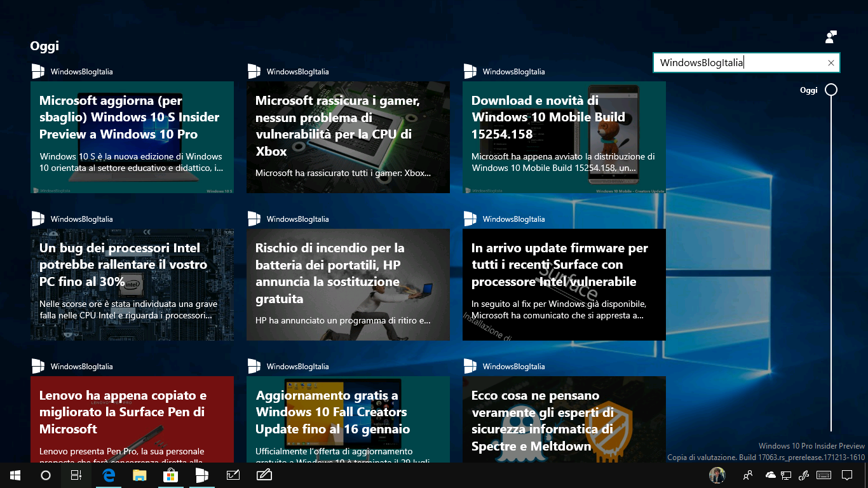Launch Microsoft Store from the taskbar
Image resolution: width=868 pixels, height=488 pixels.
tap(170, 475)
